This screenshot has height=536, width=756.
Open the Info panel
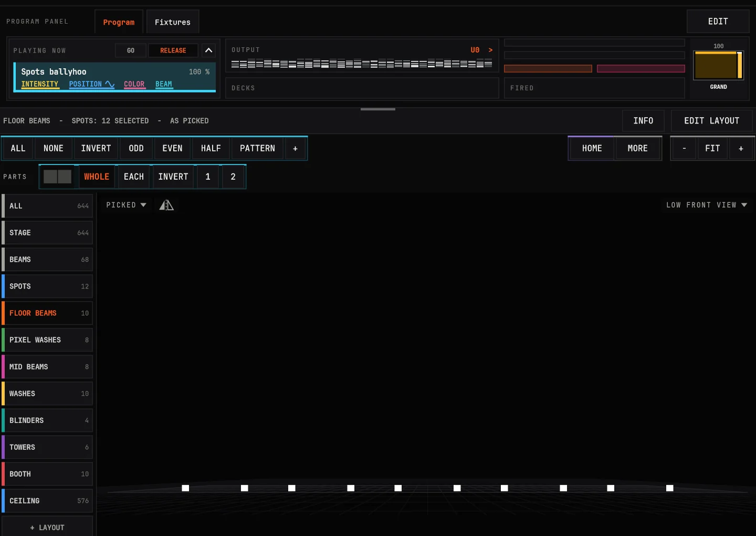(643, 121)
